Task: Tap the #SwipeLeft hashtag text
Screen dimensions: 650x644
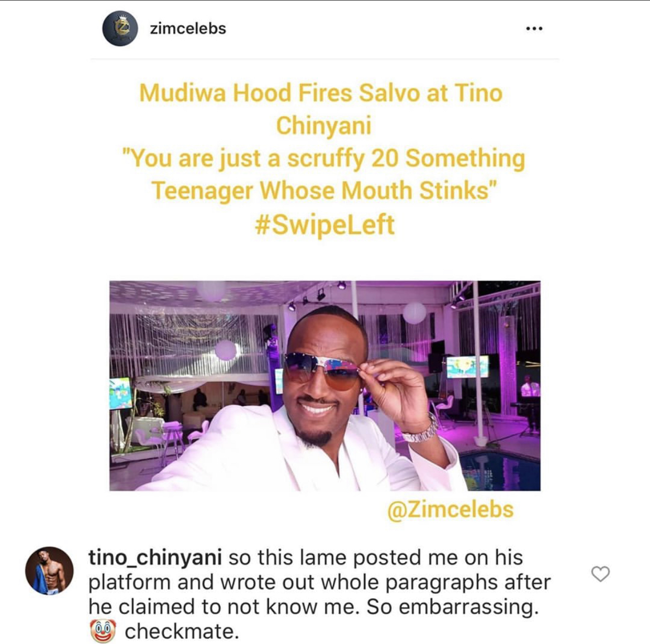Action: (x=324, y=225)
